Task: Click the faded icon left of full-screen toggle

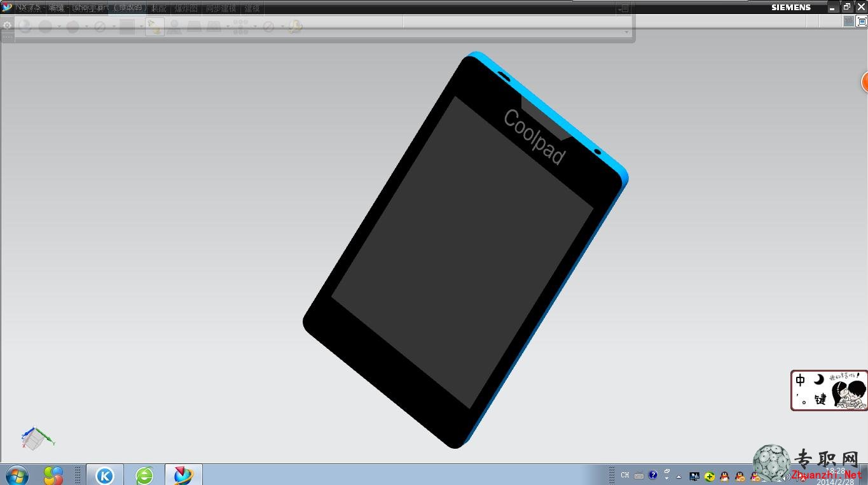Action: (x=849, y=21)
